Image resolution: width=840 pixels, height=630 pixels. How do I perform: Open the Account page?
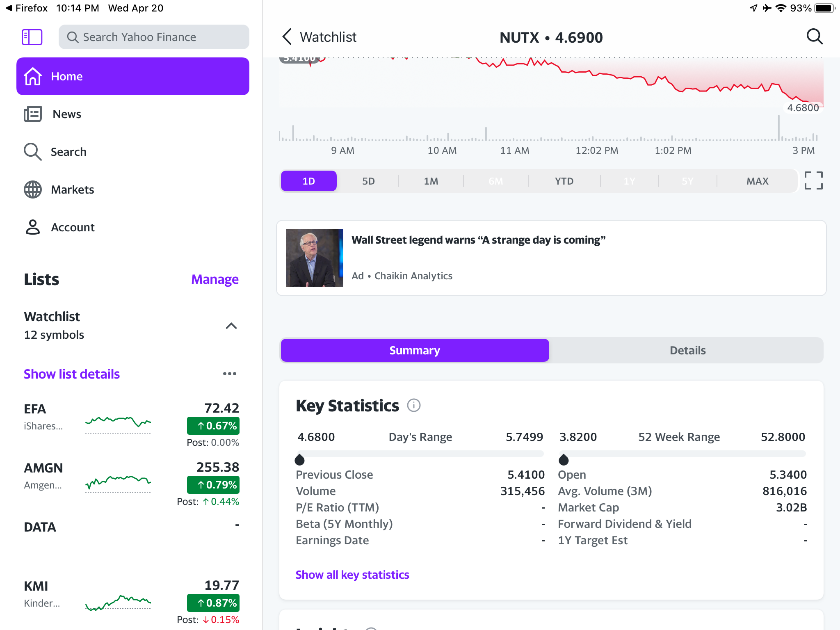(x=133, y=227)
